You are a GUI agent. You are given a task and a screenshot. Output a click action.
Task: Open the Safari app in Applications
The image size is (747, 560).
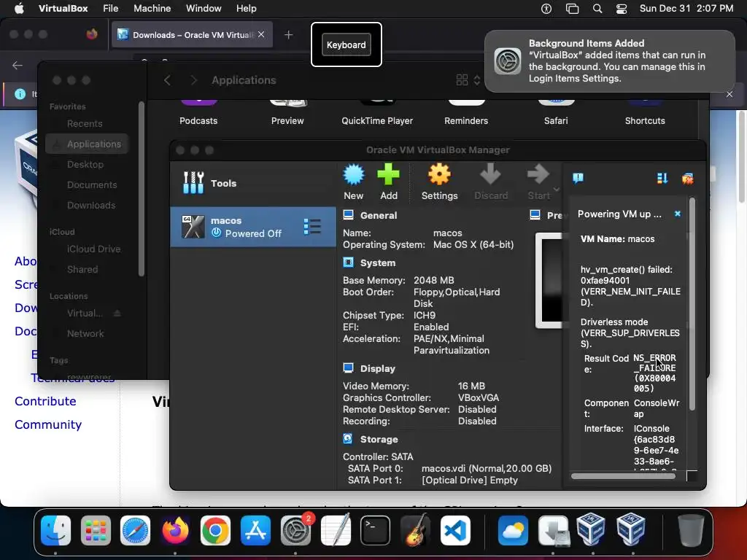pyautogui.click(x=556, y=112)
